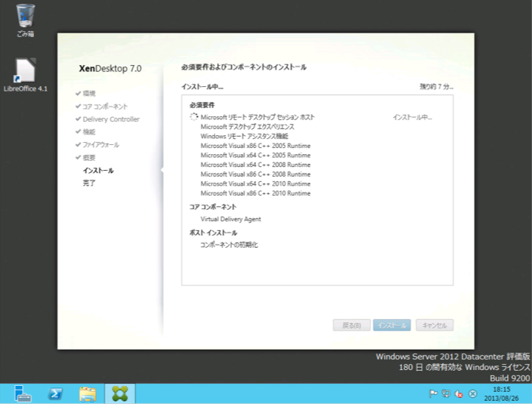Select the ファイアウォール step in sidebar
The width and height of the screenshot is (532, 404).
pyautogui.click(x=101, y=145)
